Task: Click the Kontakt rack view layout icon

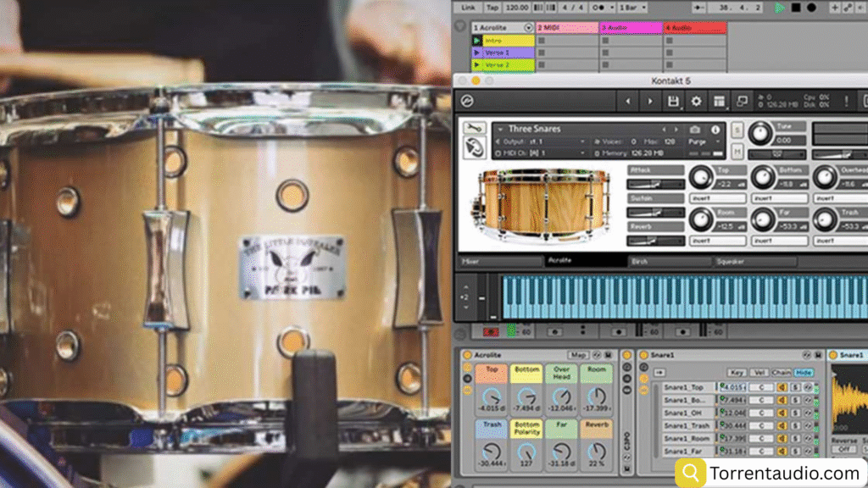Action: pyautogui.click(x=719, y=102)
